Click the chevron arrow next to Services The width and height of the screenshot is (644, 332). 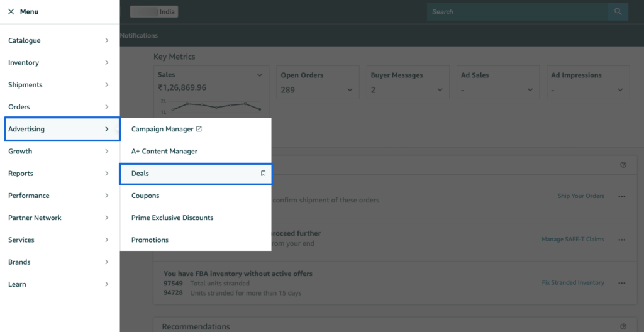107,240
